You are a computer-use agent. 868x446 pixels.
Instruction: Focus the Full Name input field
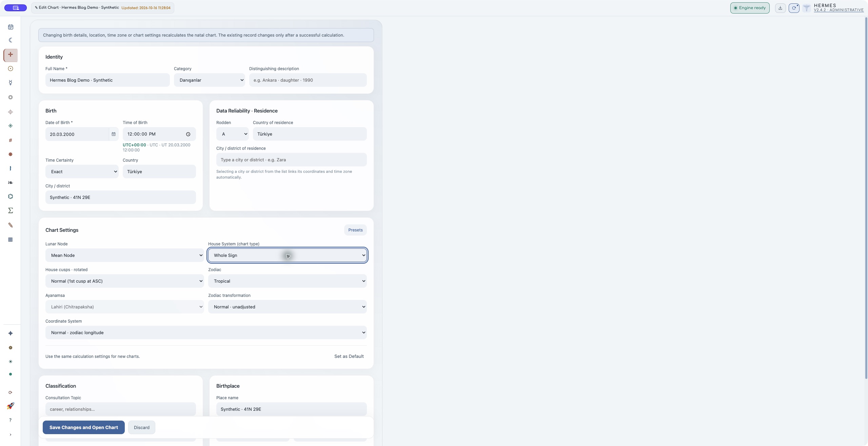[107, 80]
